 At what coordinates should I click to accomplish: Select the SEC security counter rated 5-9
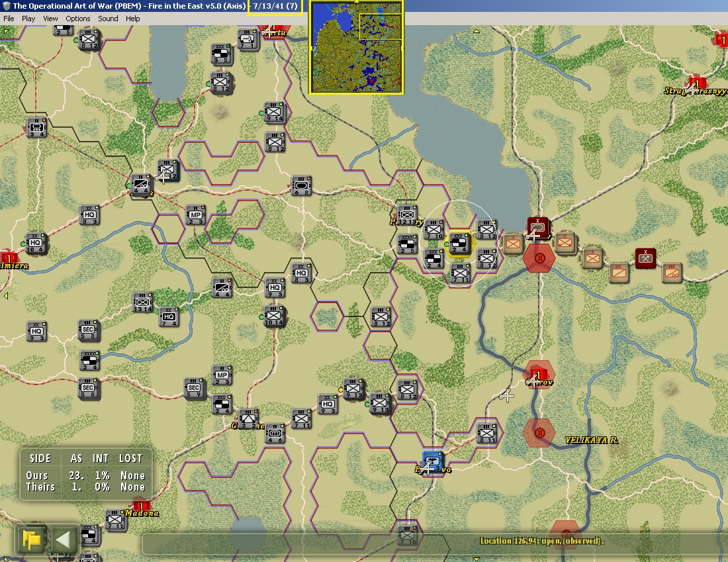(194, 389)
